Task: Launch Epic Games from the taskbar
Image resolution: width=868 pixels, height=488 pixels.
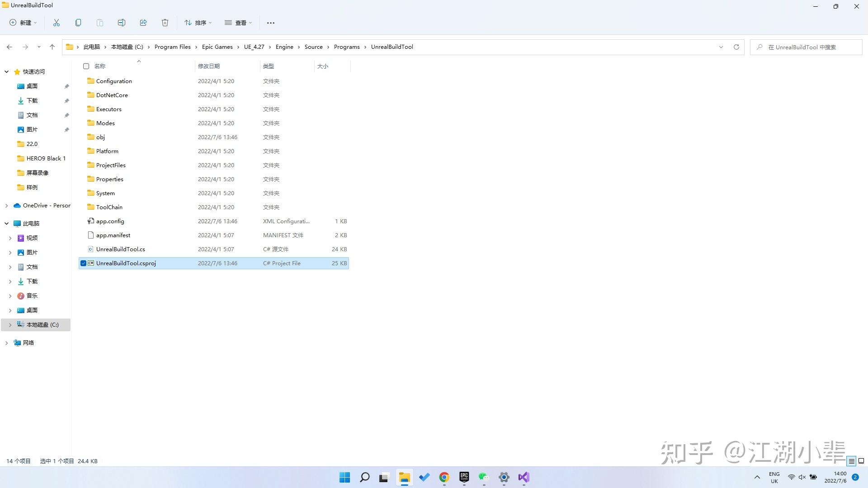Action: point(463,477)
